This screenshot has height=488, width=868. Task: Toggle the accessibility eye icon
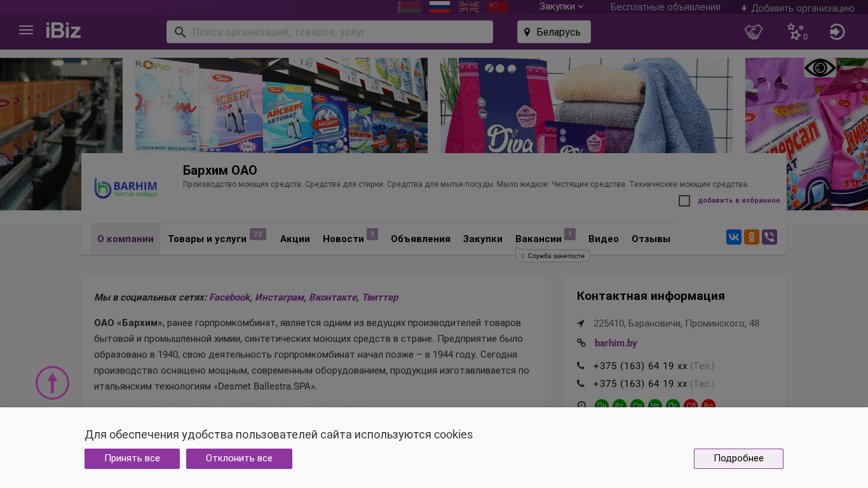[x=820, y=68]
